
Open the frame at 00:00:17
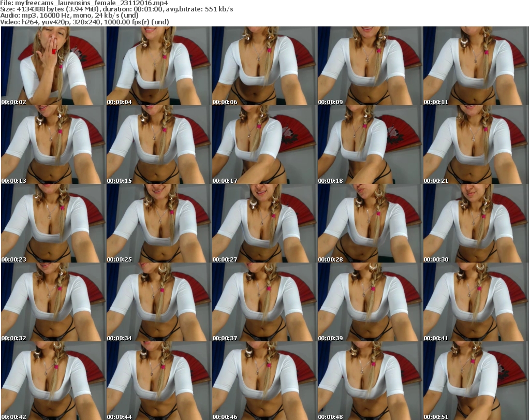click(x=264, y=144)
